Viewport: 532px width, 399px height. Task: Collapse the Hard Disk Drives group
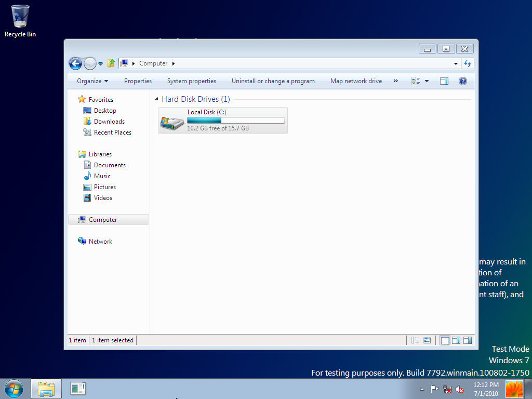157,99
